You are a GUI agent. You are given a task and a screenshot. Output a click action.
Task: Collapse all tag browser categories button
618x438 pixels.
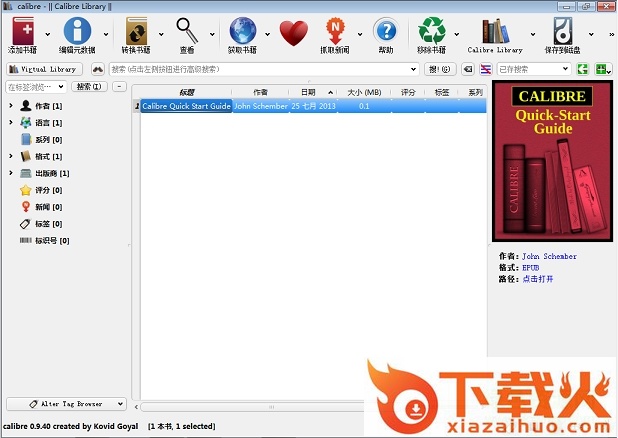[119, 86]
